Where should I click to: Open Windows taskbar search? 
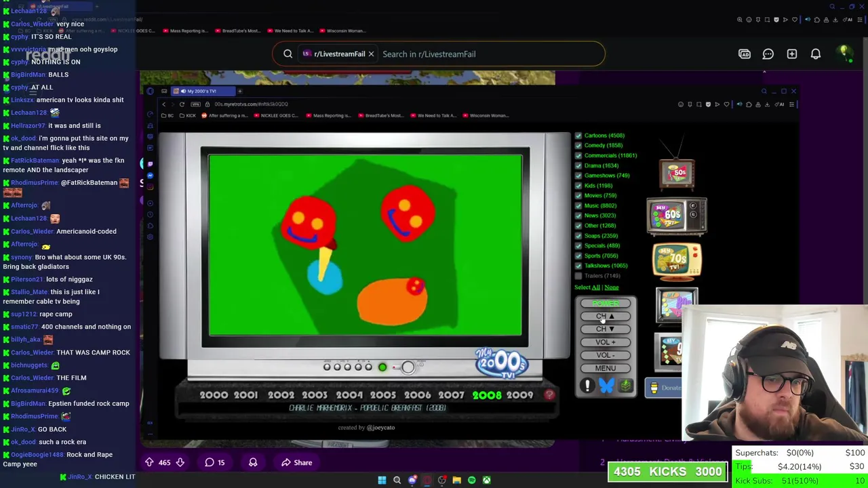point(397,480)
